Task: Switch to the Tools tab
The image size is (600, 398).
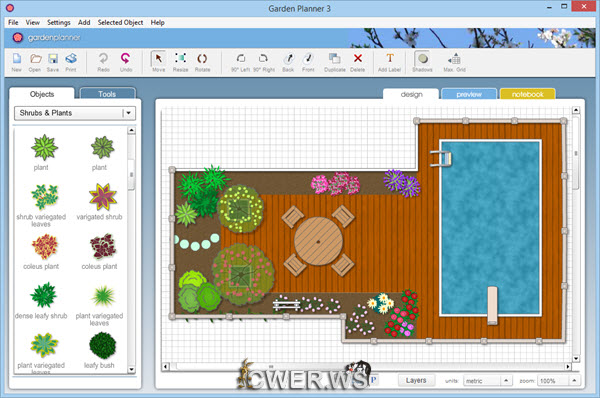Action: click(x=107, y=94)
